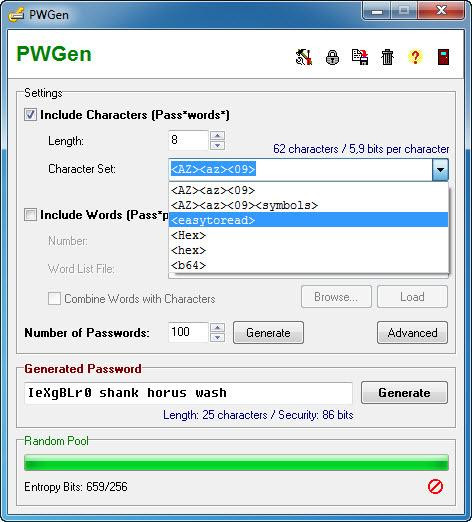Uncheck Include Characters checkbox
Viewport: 472px width, 522px height.
click(30, 115)
